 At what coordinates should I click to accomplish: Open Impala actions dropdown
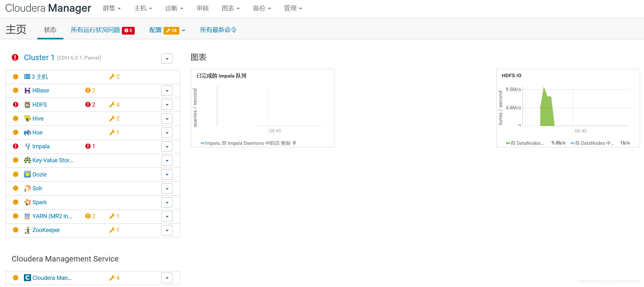167,146
